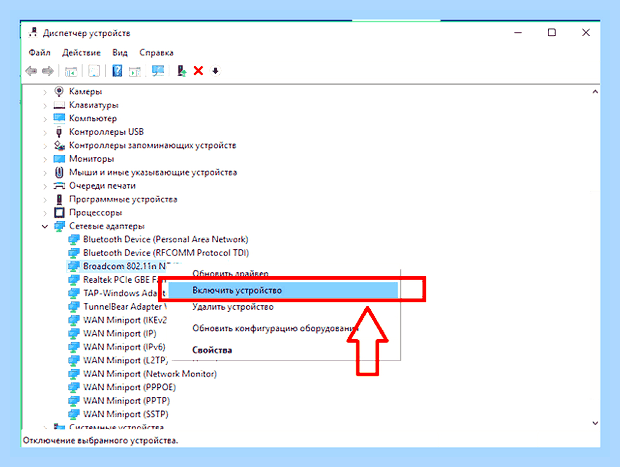Expand the Камеры node chevron
This screenshot has height=467, width=620.
(x=45, y=92)
